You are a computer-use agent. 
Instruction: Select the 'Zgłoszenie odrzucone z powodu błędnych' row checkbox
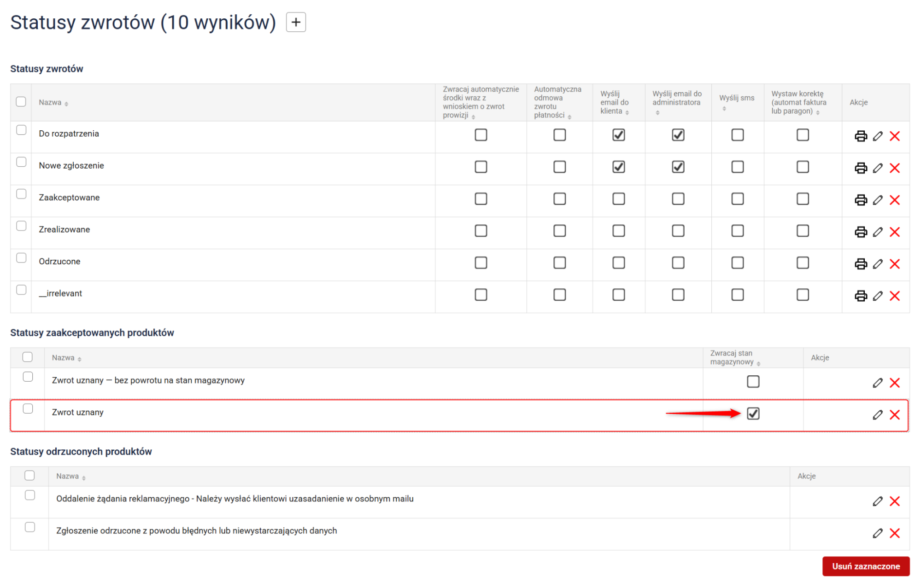(x=30, y=527)
